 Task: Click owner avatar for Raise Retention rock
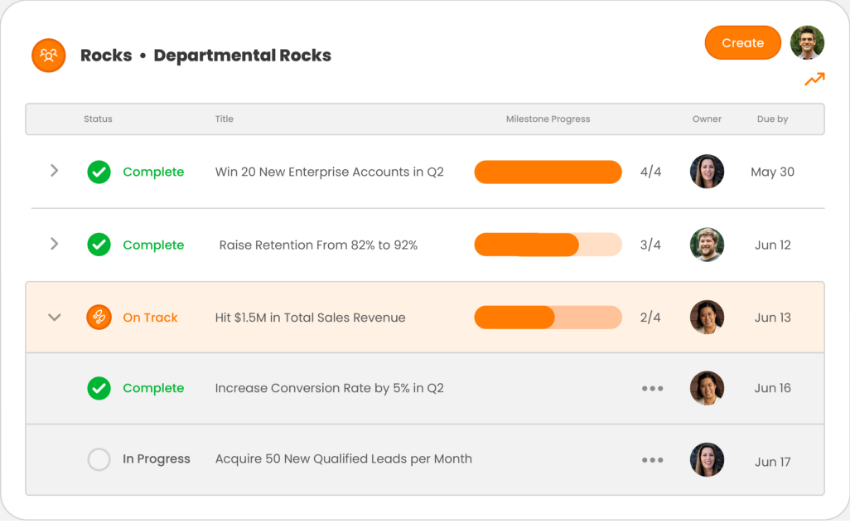(707, 245)
